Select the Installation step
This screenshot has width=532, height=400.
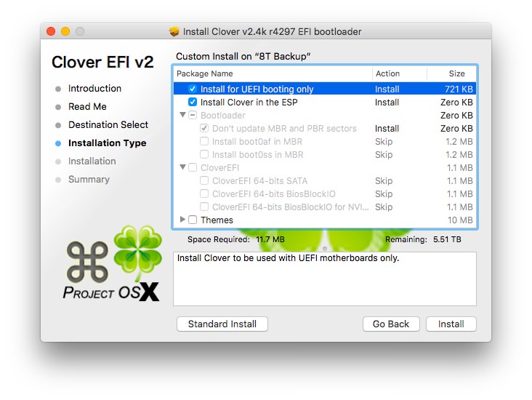click(92, 161)
